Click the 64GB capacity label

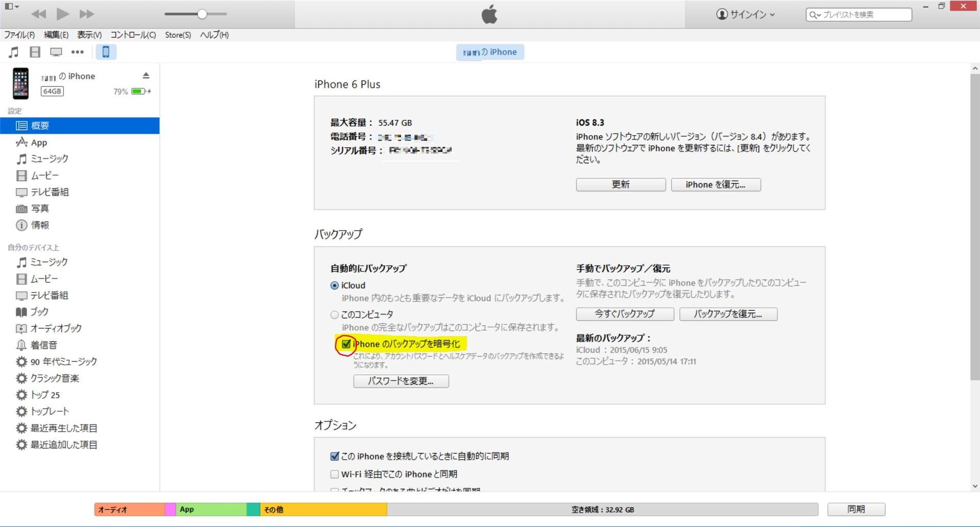(52, 91)
